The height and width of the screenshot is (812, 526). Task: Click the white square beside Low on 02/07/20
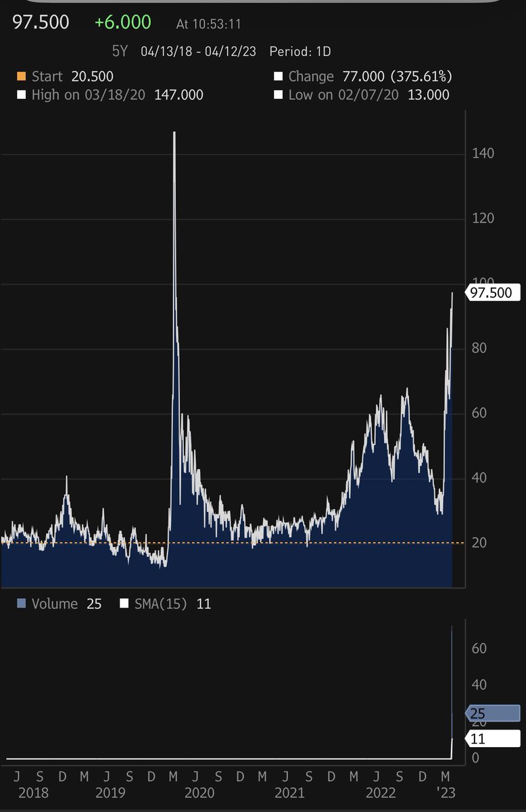tap(279, 95)
